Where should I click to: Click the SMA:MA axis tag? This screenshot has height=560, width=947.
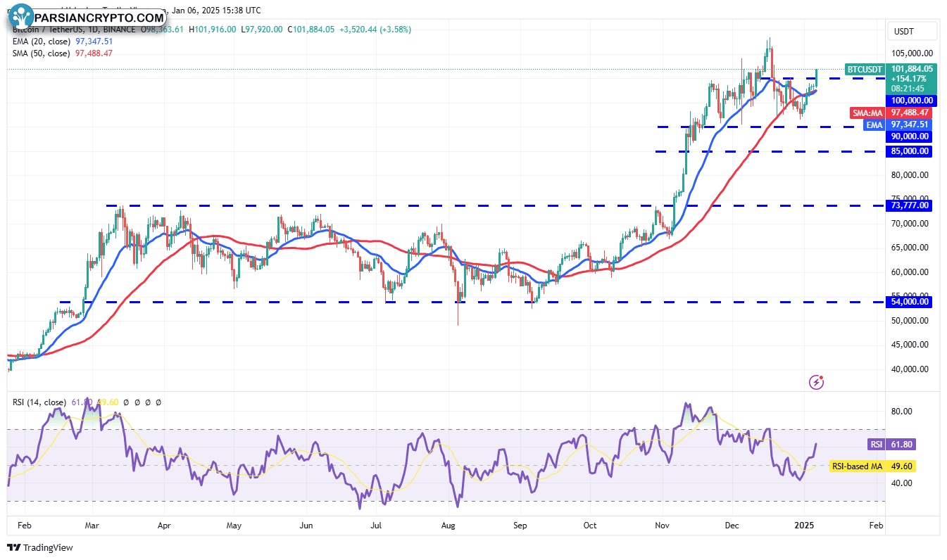point(868,113)
